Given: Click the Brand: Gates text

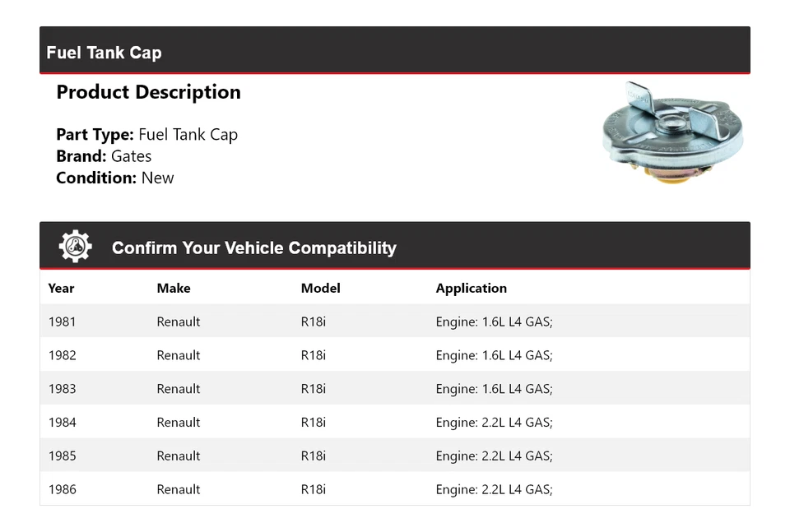Looking at the screenshot, I should (x=104, y=156).
